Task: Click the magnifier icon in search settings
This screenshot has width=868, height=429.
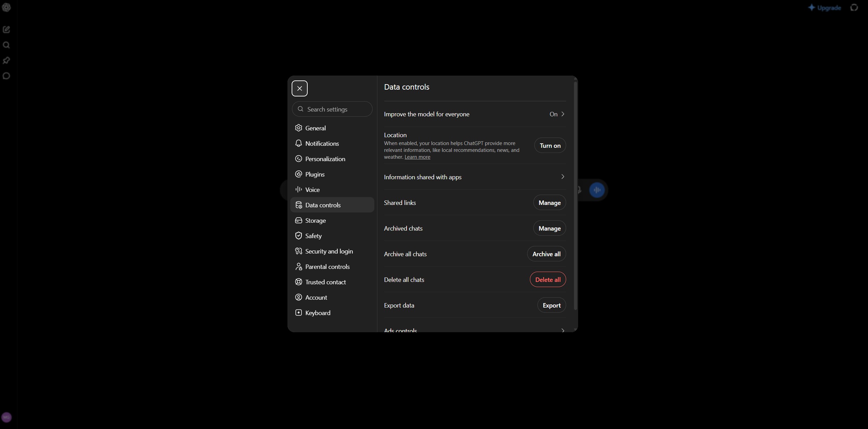Action: point(301,109)
